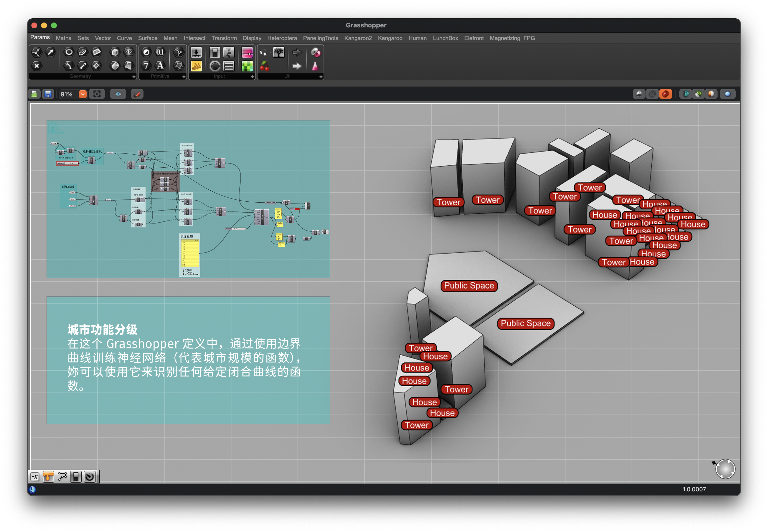Open the Mesh tab

point(170,38)
